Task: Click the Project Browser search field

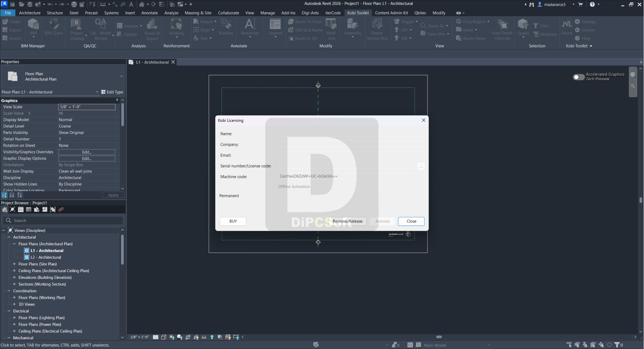Action: tap(63, 220)
